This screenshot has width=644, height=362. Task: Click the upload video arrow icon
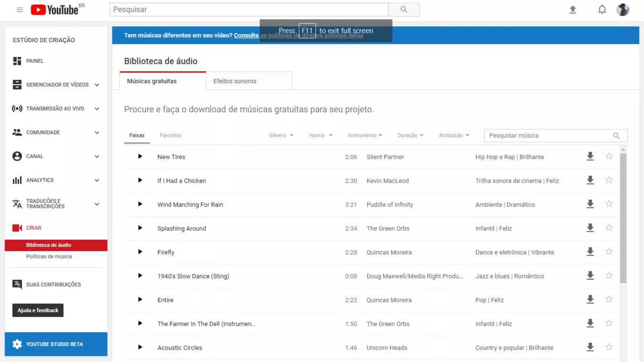pos(573,10)
